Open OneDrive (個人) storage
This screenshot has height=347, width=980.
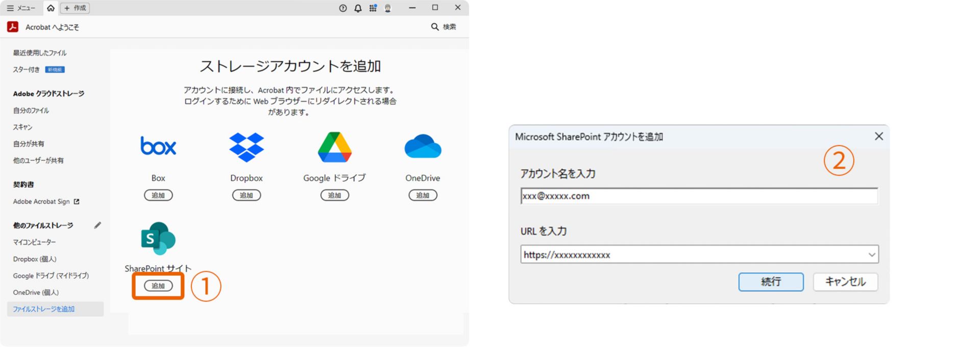click(36, 292)
